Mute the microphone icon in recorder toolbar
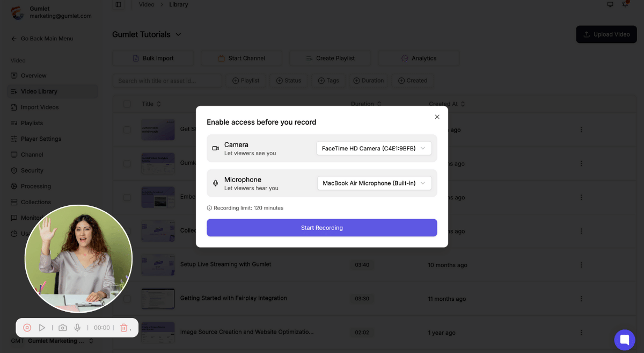Screen dimensions: 644x353 tap(77, 328)
